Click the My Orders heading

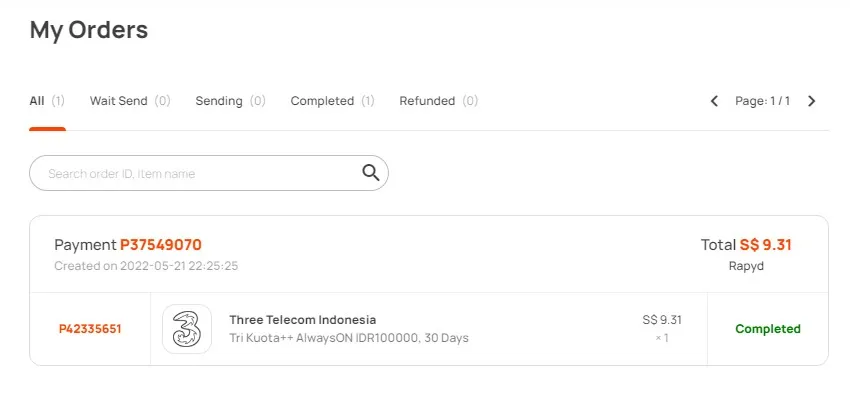click(89, 29)
